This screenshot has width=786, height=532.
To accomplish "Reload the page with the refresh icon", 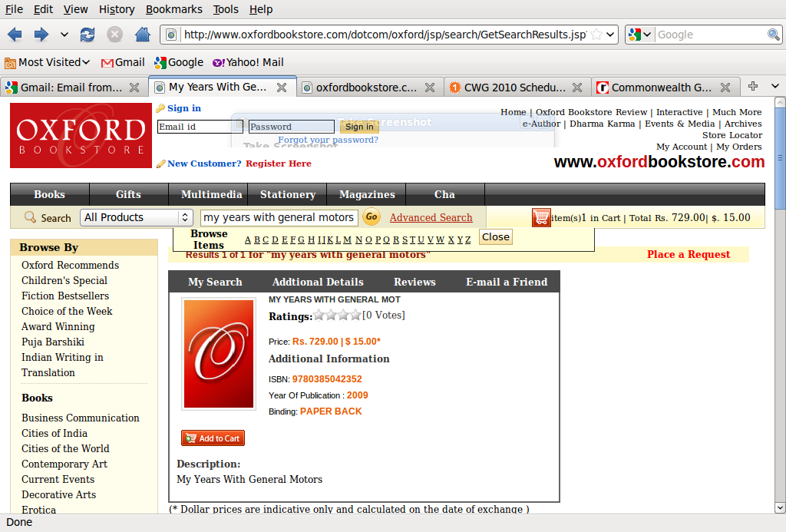I will click(88, 35).
